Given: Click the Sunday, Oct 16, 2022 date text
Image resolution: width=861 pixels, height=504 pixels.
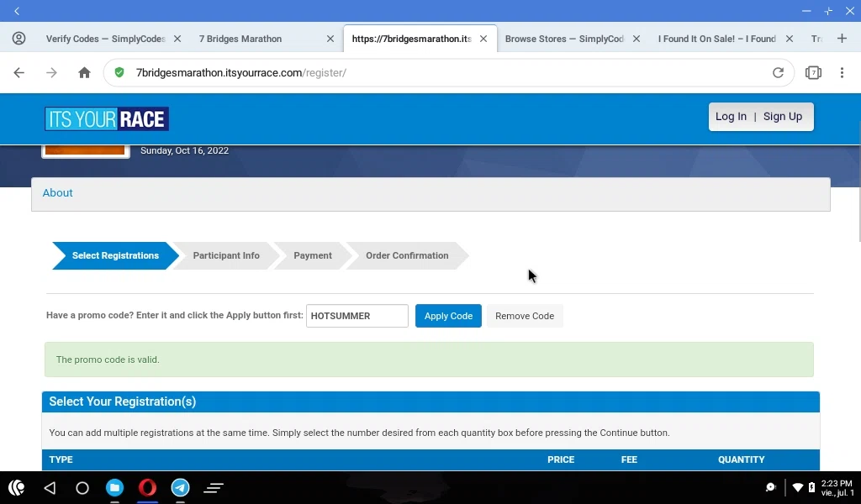Looking at the screenshot, I should (184, 150).
